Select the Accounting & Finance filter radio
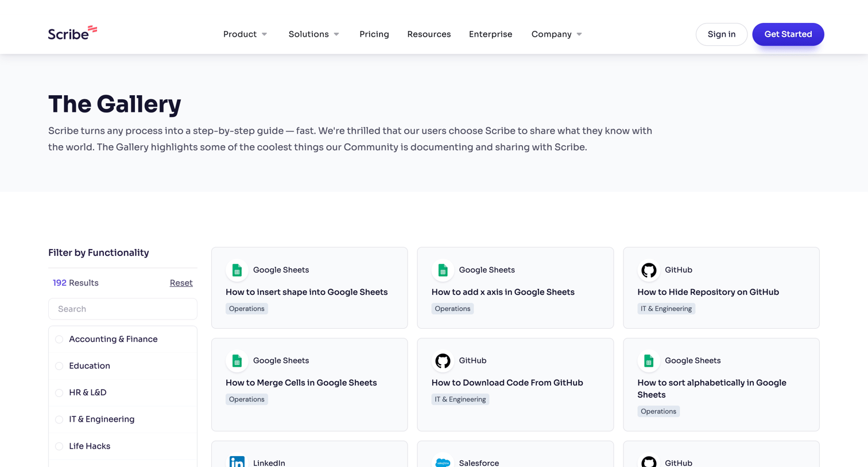The height and width of the screenshot is (467, 868). 59,339
